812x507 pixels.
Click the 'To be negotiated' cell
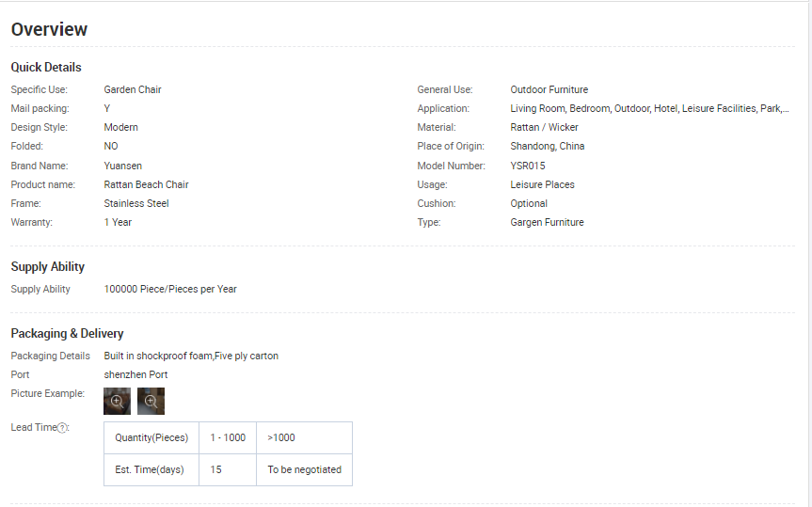click(304, 469)
